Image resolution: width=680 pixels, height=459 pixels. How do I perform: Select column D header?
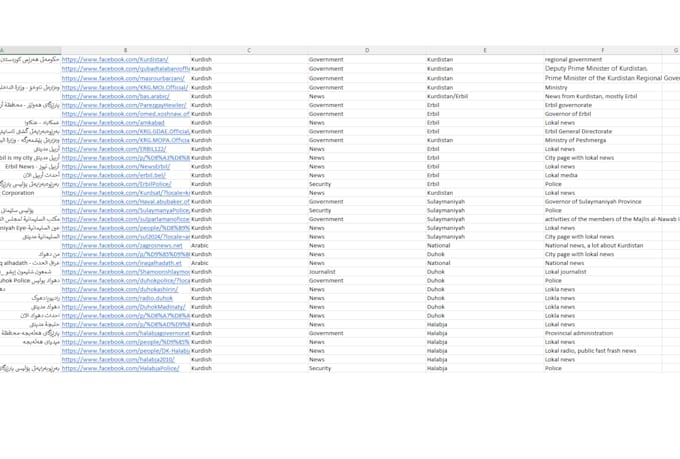(x=367, y=50)
